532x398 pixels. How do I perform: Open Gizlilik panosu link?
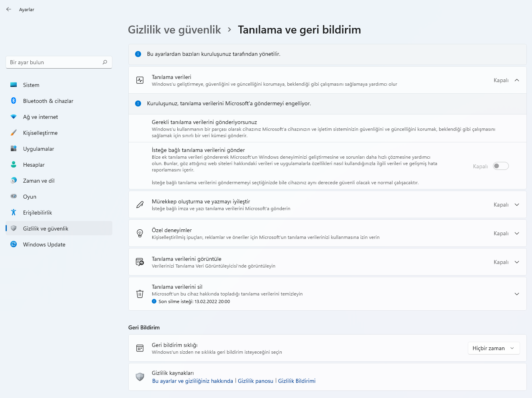coord(255,381)
